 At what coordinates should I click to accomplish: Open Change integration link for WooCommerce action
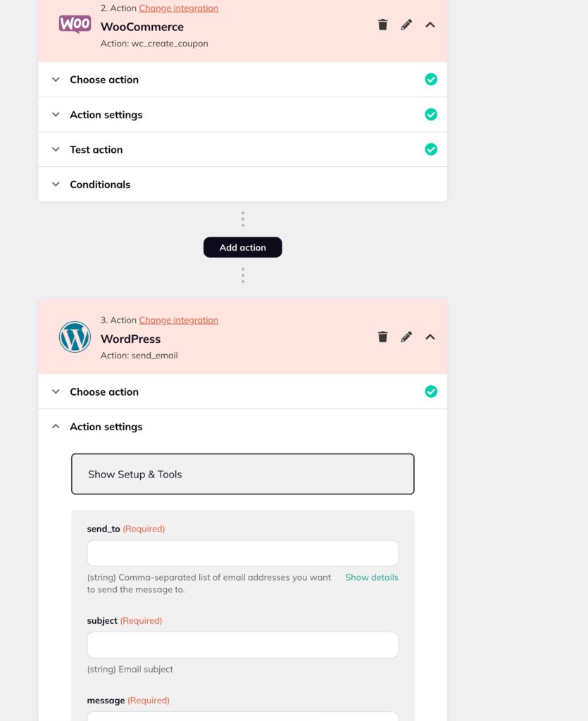pyautogui.click(x=178, y=8)
